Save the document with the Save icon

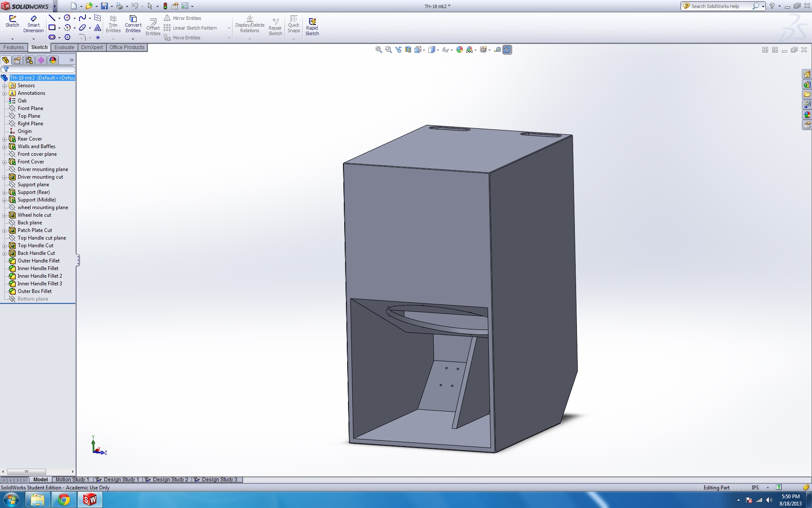pyautogui.click(x=104, y=6)
